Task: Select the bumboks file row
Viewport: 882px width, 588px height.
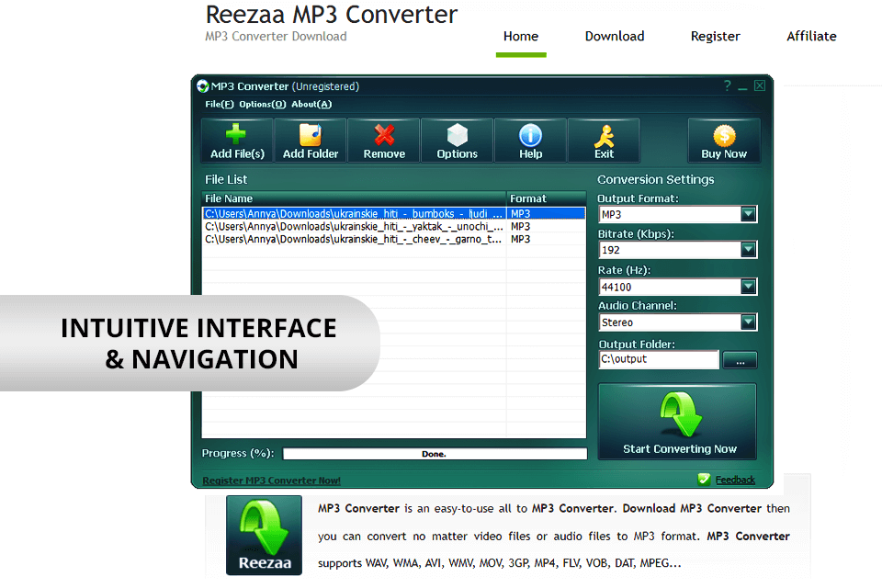Action: tap(394, 214)
